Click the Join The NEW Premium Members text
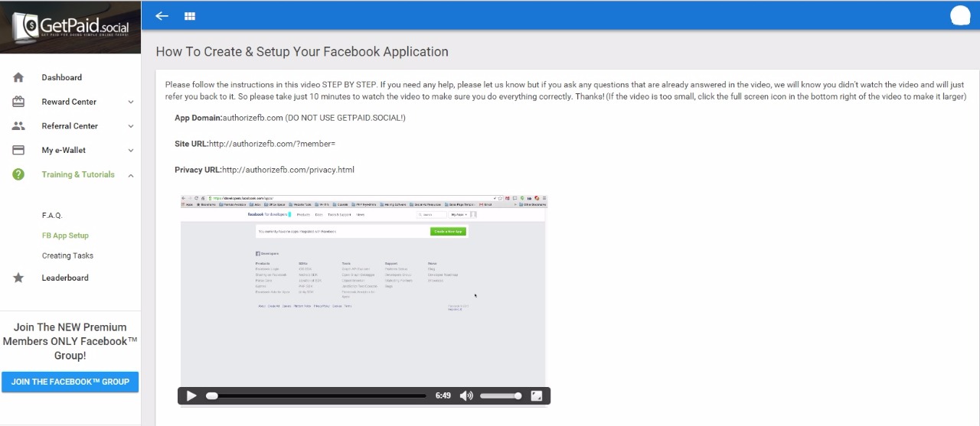980x426 pixels. 70,341
